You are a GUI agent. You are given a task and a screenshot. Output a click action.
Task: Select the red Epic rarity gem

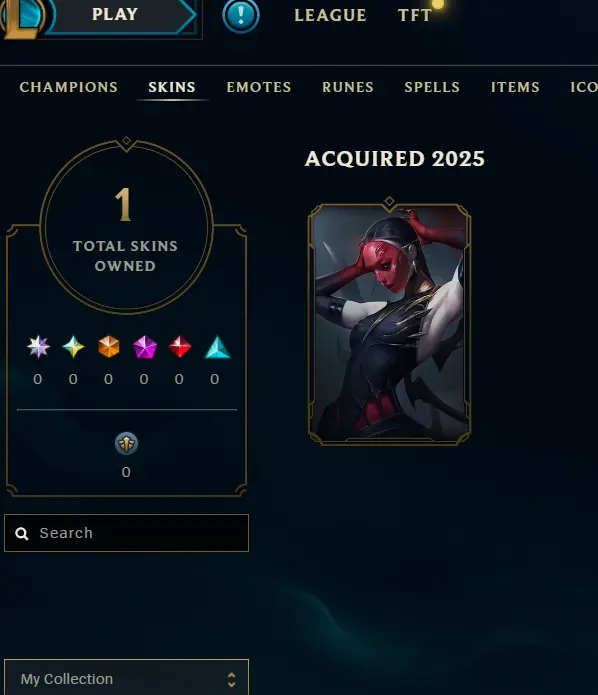(x=180, y=347)
